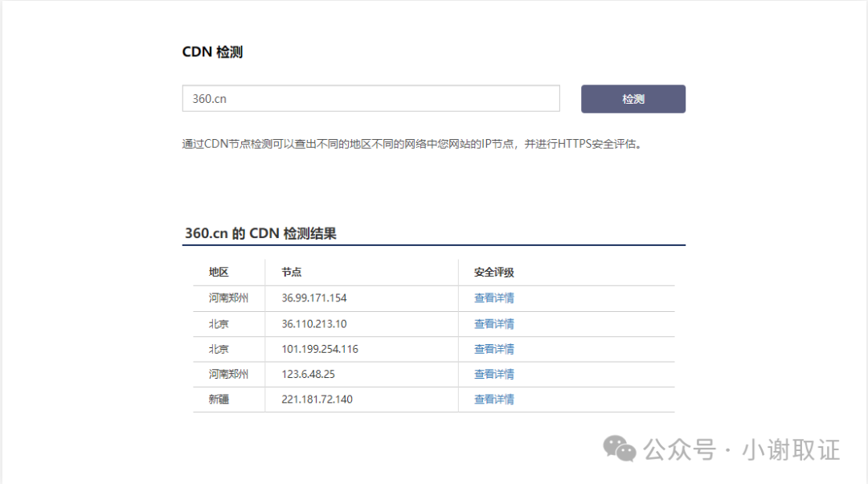Click the CDN 检测 page heading
The height and width of the screenshot is (484, 868).
coord(212,52)
